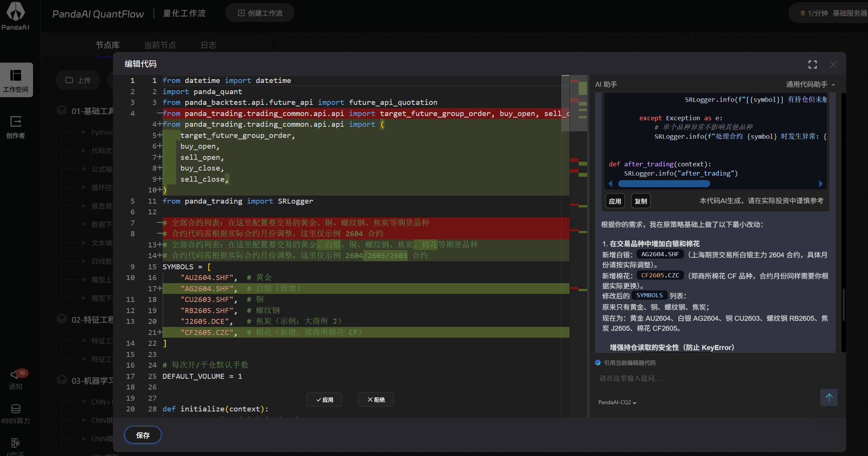The width and height of the screenshot is (868, 456).
Task: Click the ✕拒绝 reject button
Action: click(376, 400)
